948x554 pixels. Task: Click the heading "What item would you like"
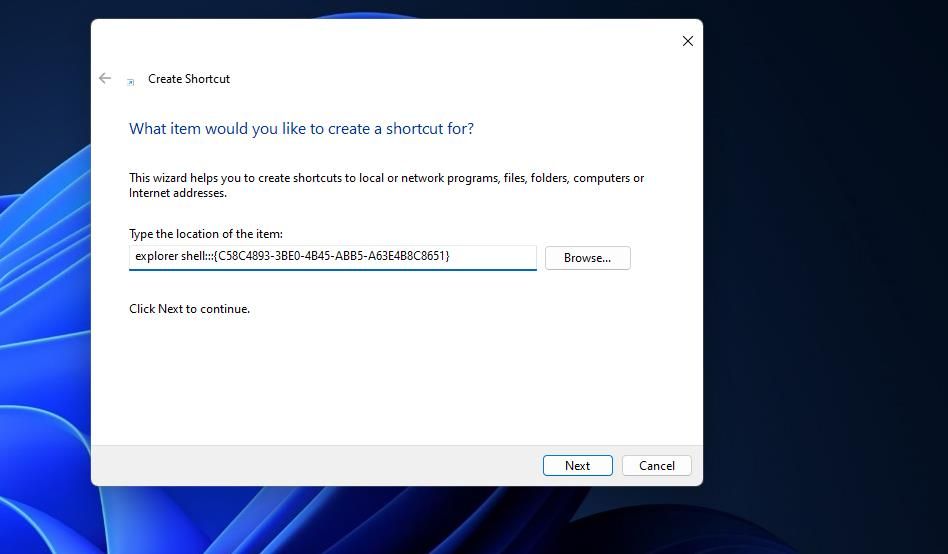point(301,128)
